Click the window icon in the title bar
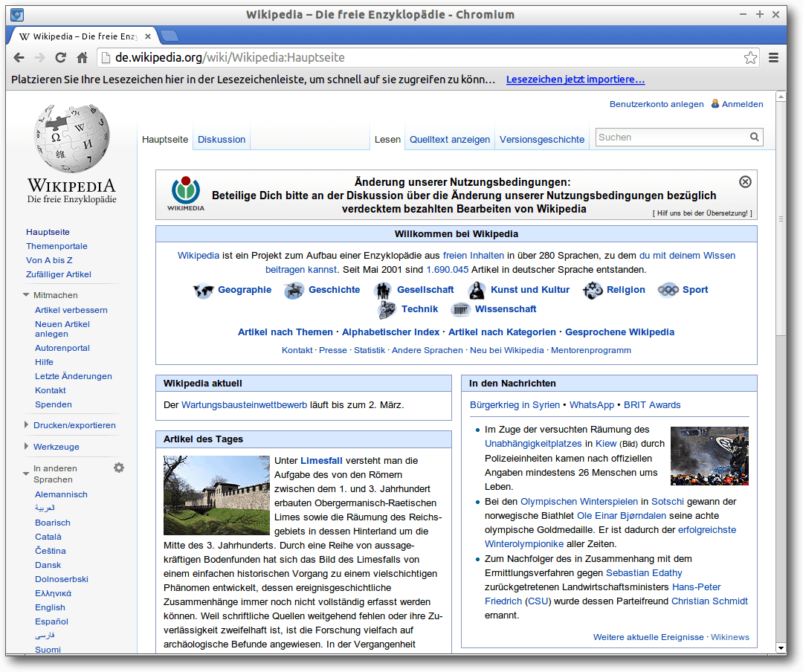The image size is (803, 672). tap(17, 14)
